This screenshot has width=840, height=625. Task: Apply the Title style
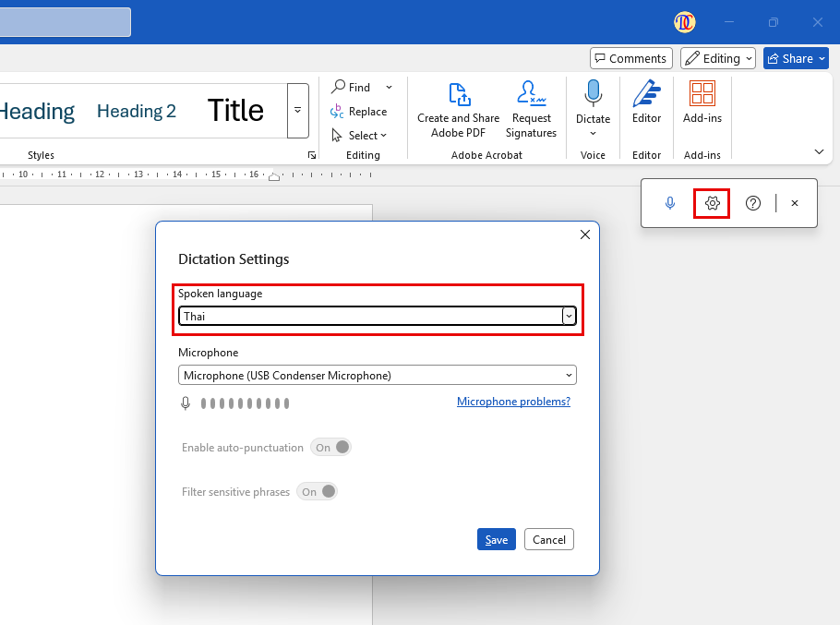pyautogui.click(x=235, y=111)
